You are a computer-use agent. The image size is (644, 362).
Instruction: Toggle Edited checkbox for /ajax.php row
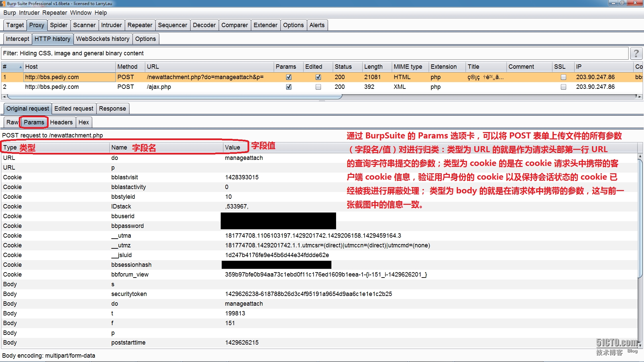318,87
